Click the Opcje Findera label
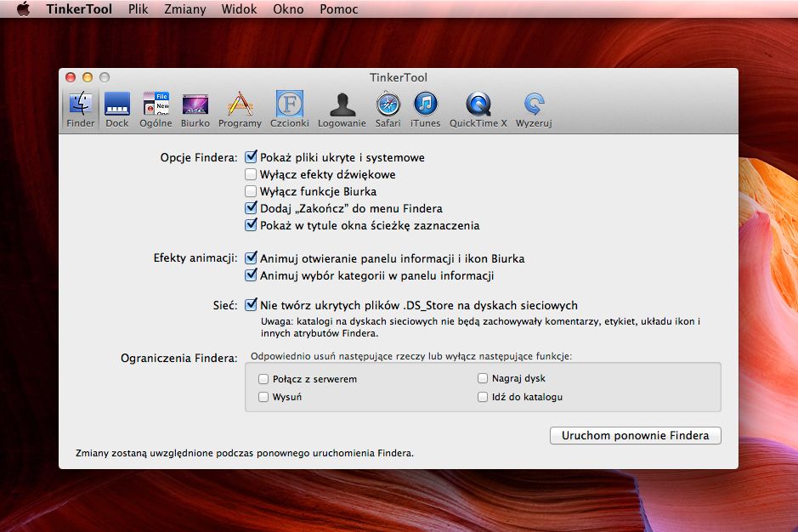This screenshot has width=798, height=532. click(x=199, y=157)
